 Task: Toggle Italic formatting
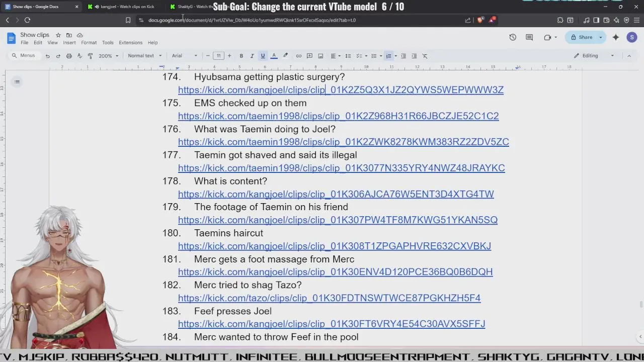[x=252, y=56]
